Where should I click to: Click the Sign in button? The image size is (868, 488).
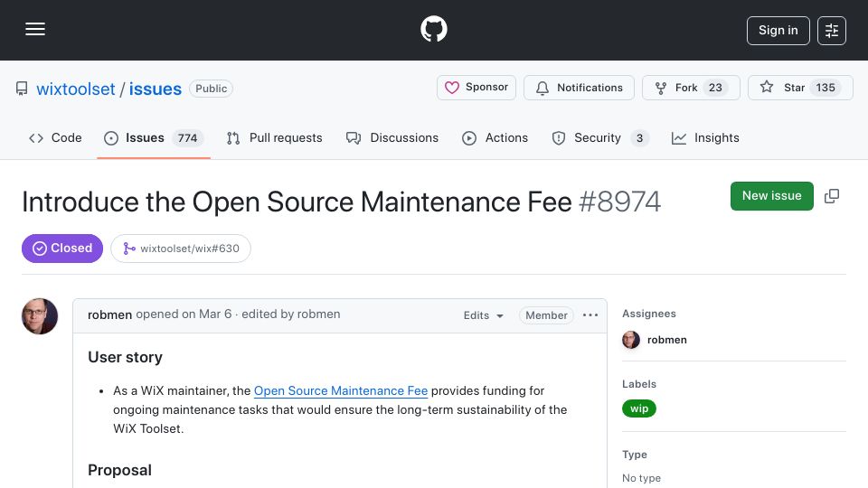(778, 31)
